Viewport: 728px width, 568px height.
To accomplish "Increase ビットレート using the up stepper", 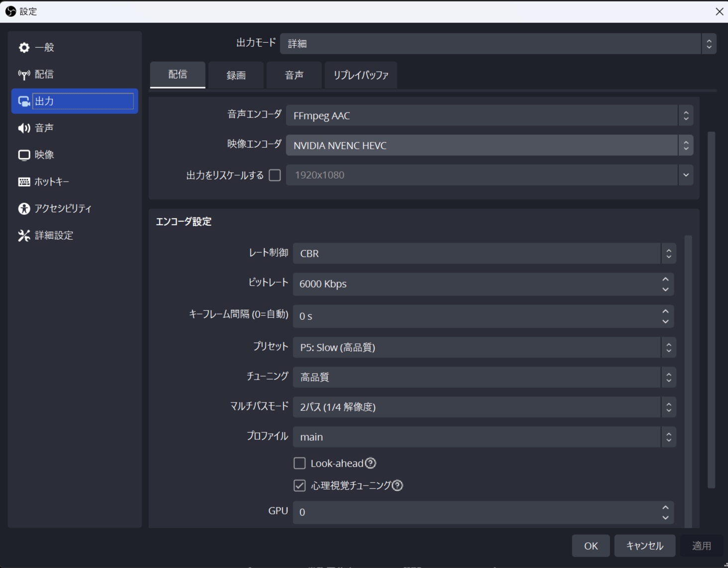I will click(x=665, y=280).
